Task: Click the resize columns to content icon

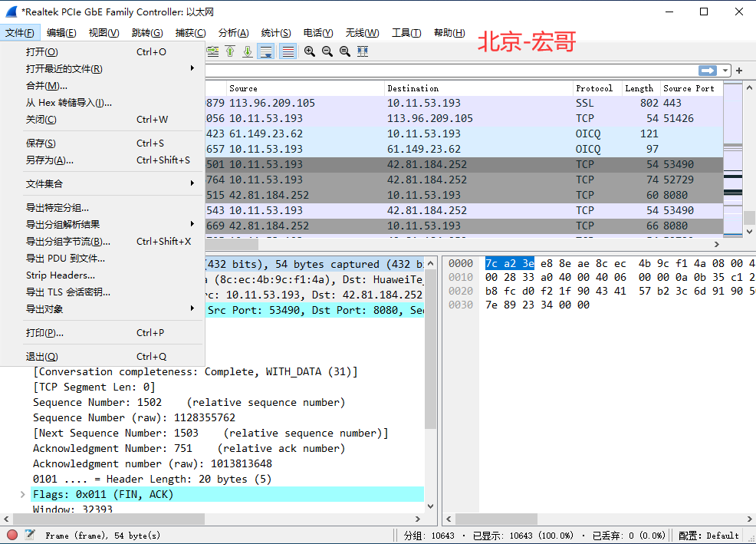Action: [x=363, y=51]
